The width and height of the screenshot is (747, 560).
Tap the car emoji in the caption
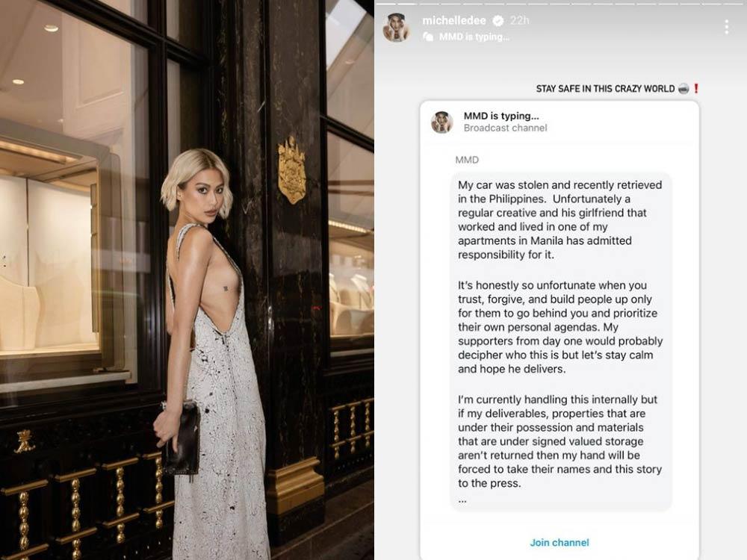pyautogui.click(x=684, y=89)
